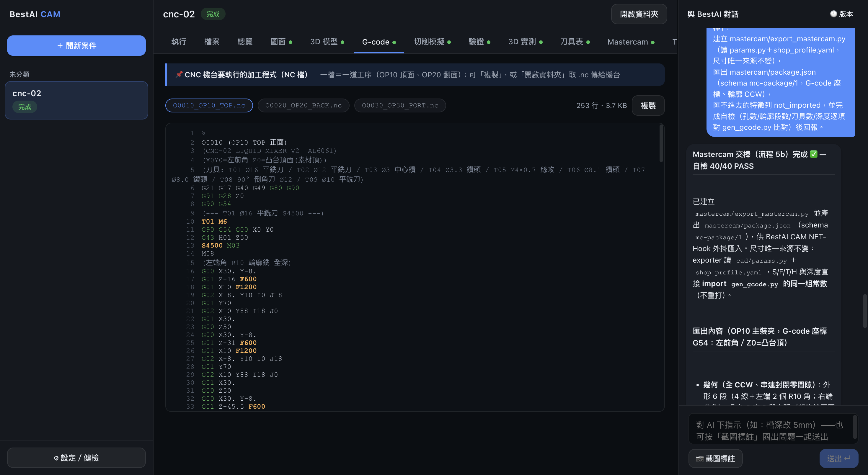868x475 pixels.
Task: Click code line "G43 H01 Z50"
Action: pos(224,237)
